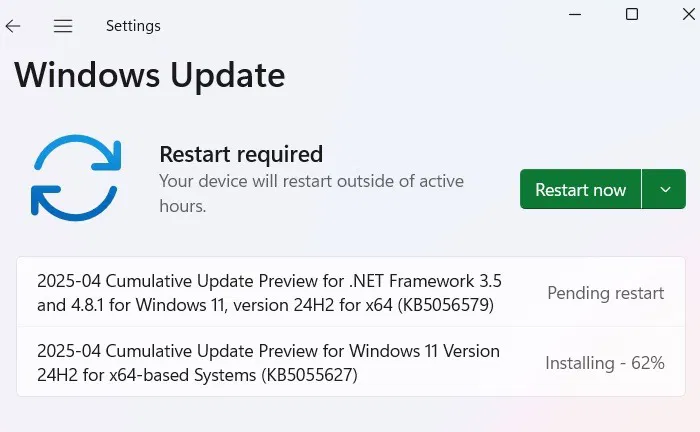Image resolution: width=700 pixels, height=432 pixels.
Task: Click the green Restart now button
Action: click(x=580, y=189)
